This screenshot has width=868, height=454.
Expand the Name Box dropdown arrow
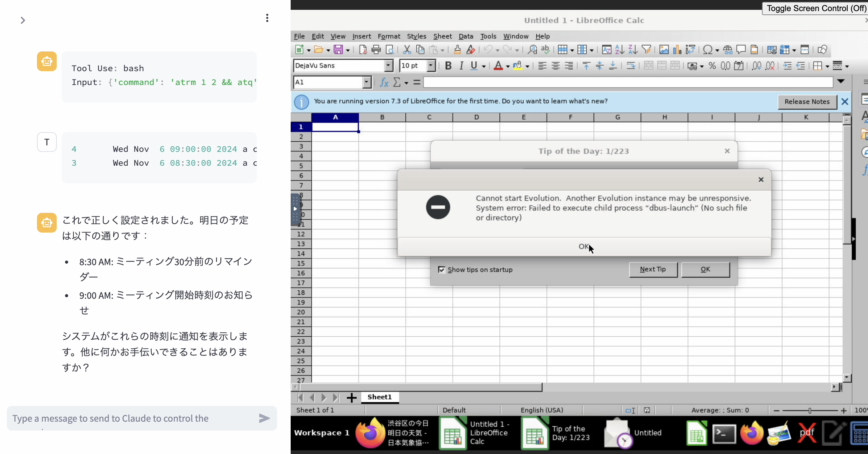(x=366, y=82)
